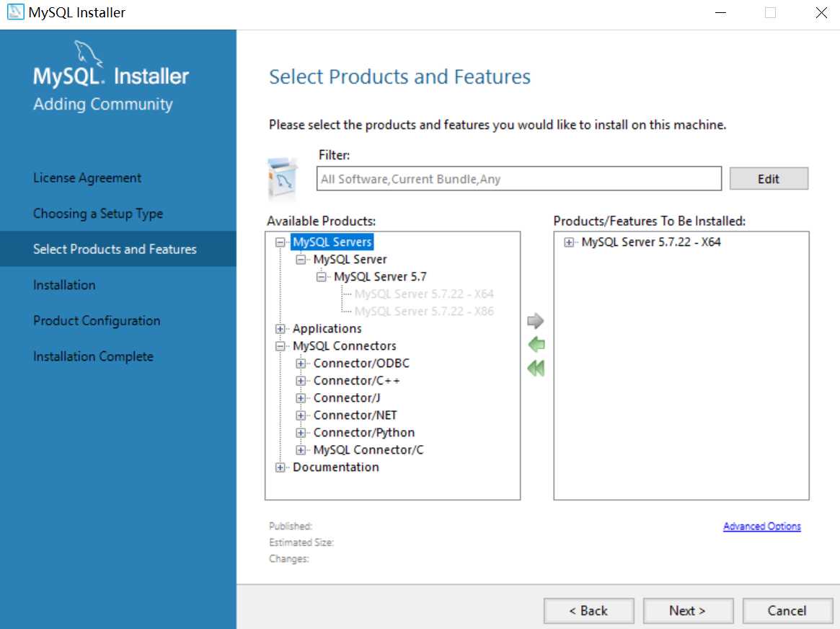Click the double left arrow to remove all
840x629 pixels.
[x=536, y=368]
